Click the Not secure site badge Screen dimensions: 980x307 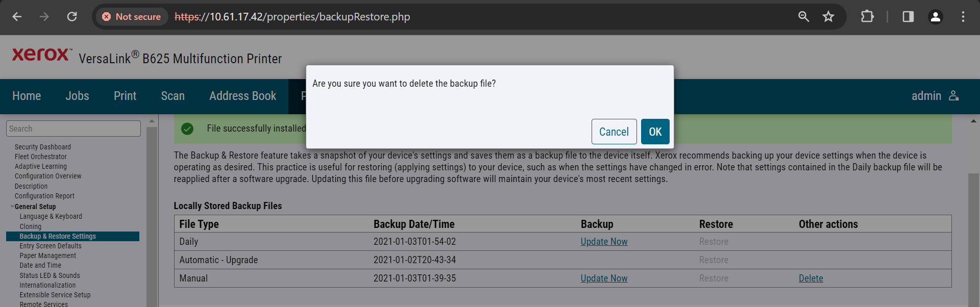(x=132, y=17)
